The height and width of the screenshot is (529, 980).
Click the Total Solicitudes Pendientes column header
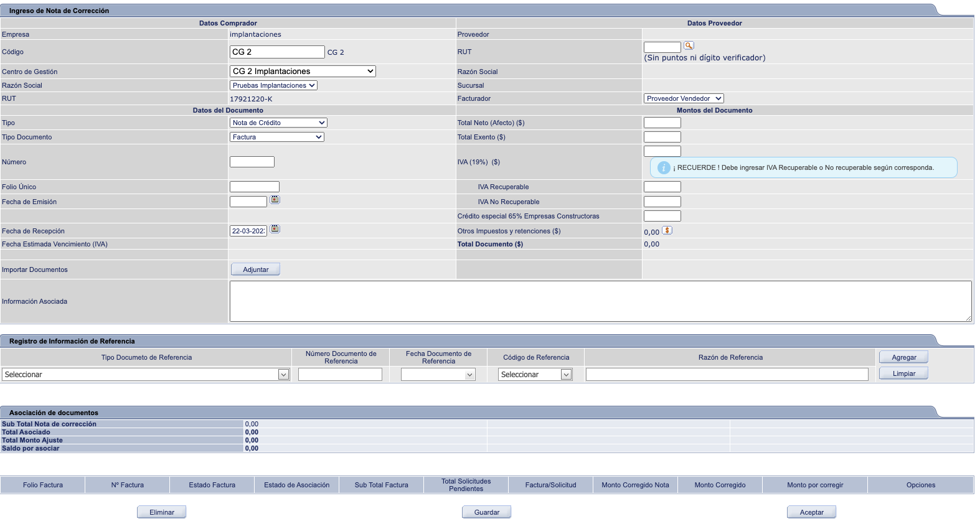click(x=466, y=485)
